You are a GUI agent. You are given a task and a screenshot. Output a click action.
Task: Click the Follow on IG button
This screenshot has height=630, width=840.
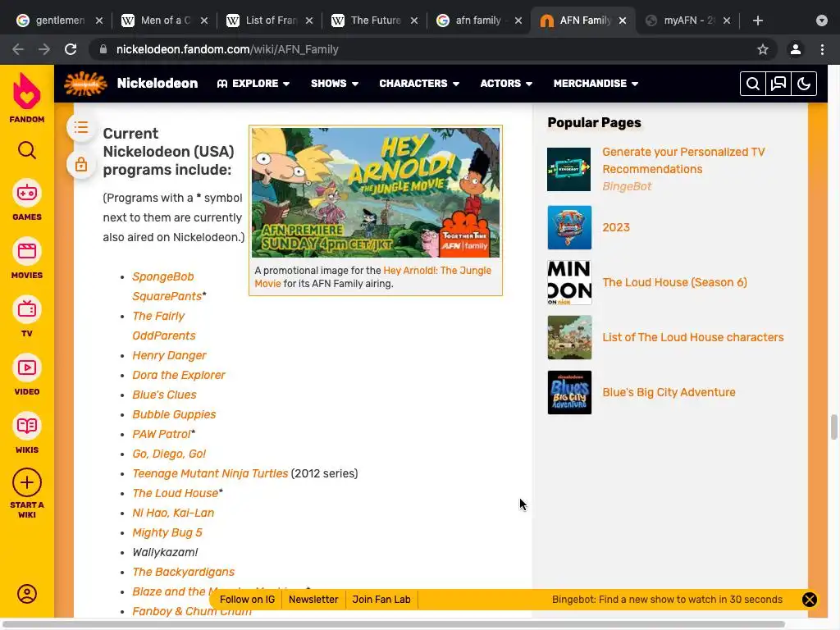(x=247, y=600)
